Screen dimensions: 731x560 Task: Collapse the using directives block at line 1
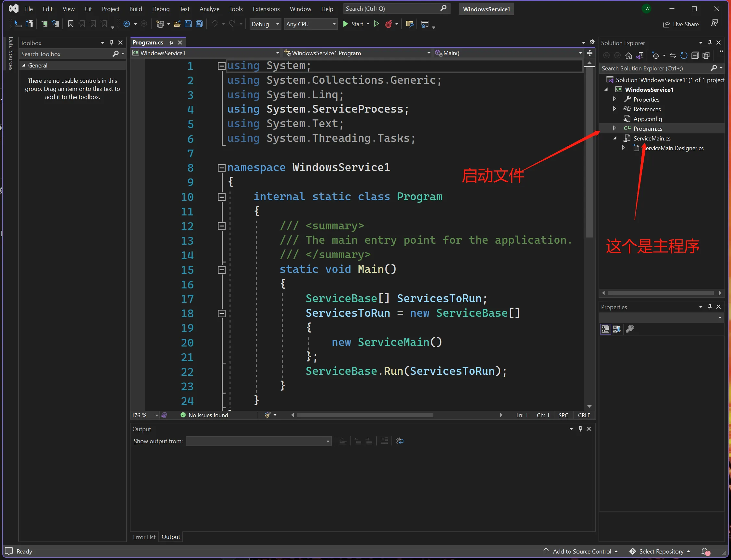click(x=221, y=66)
